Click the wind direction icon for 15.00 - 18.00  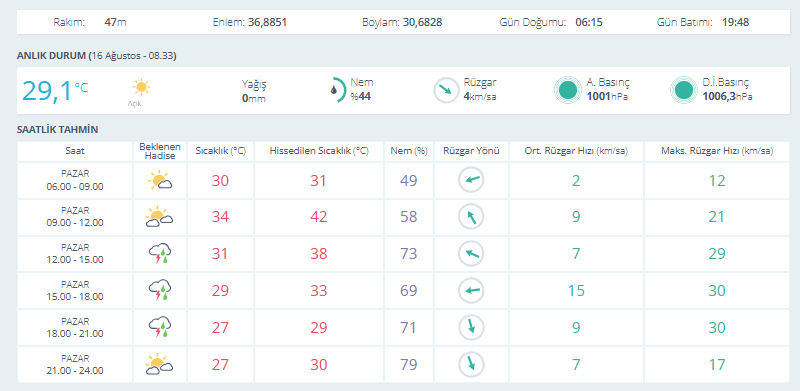click(471, 290)
